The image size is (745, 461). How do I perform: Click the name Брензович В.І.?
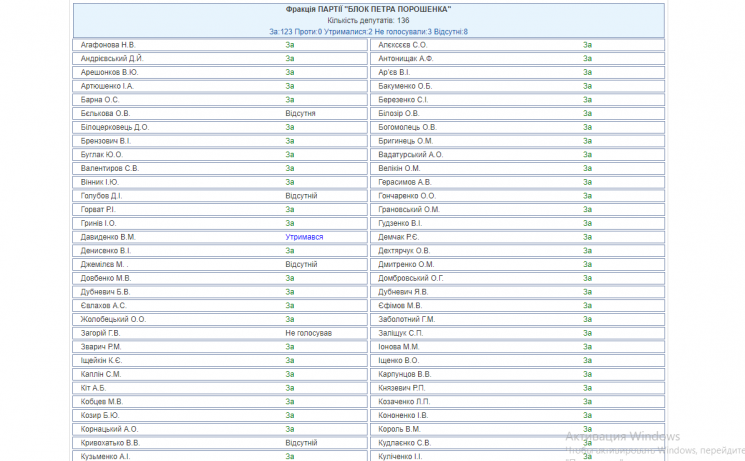(x=105, y=141)
